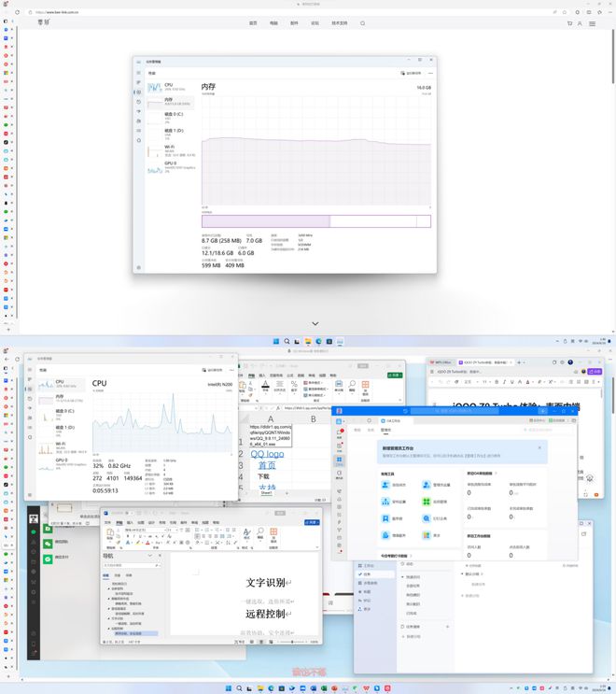
Task: Collapse the Word ribbon with its corner chevron
Action: [316, 547]
